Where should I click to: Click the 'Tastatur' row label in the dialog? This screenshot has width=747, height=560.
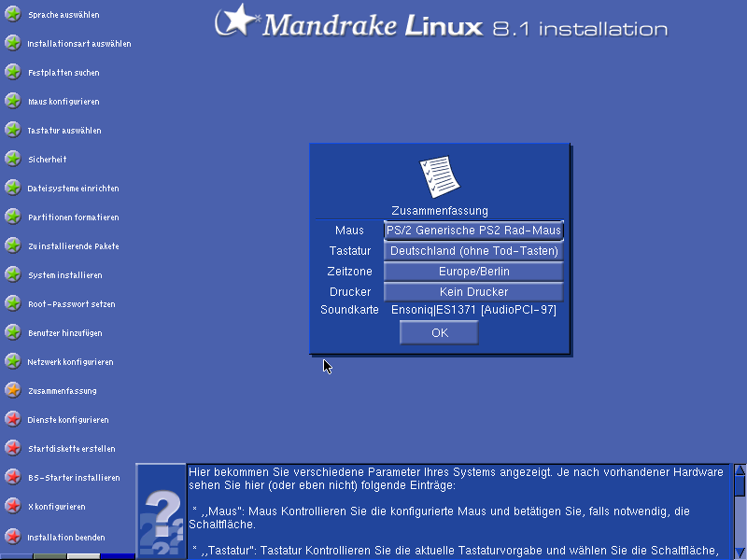pos(349,251)
